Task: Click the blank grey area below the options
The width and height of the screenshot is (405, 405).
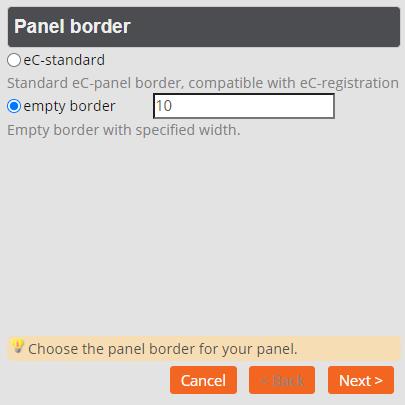Action: tap(203, 233)
